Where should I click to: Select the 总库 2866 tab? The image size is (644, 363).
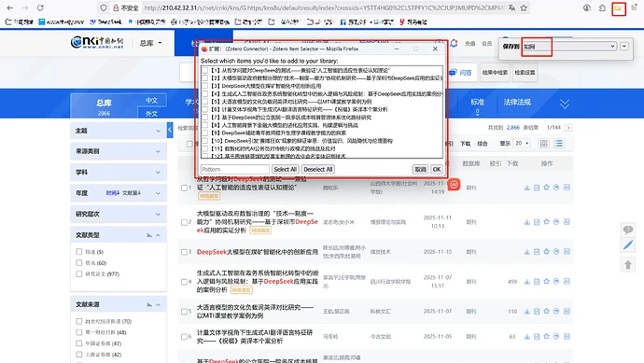tap(104, 106)
